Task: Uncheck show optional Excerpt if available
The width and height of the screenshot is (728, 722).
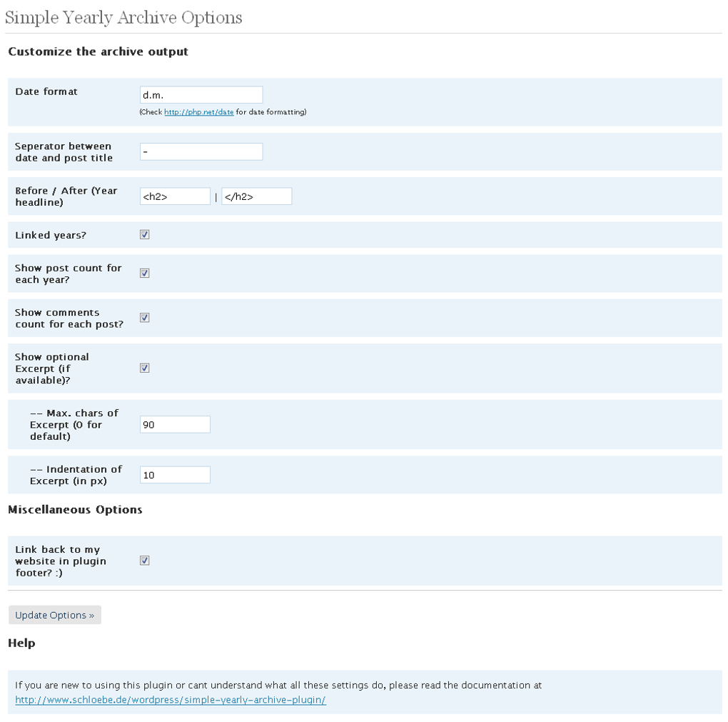Action: pos(144,367)
